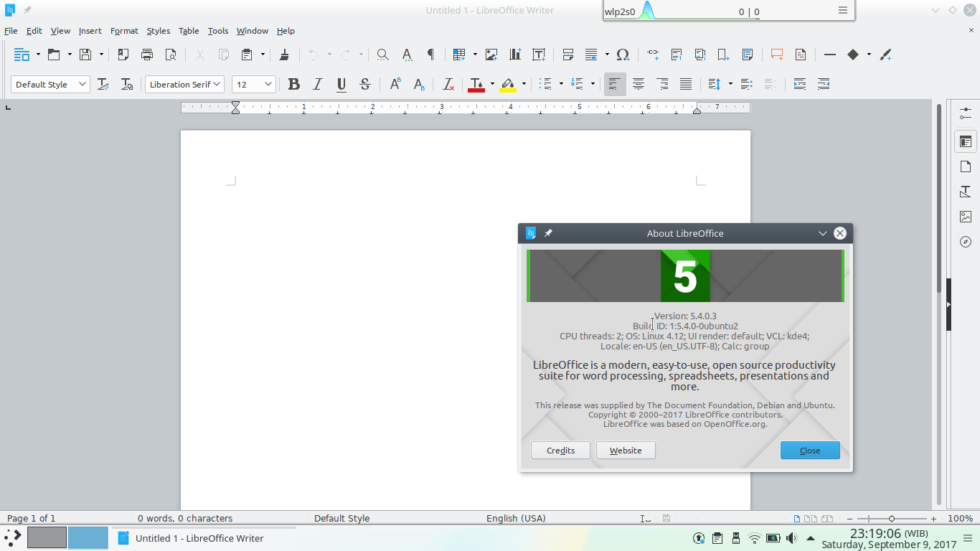Click the zoom slider handle

[892, 518]
